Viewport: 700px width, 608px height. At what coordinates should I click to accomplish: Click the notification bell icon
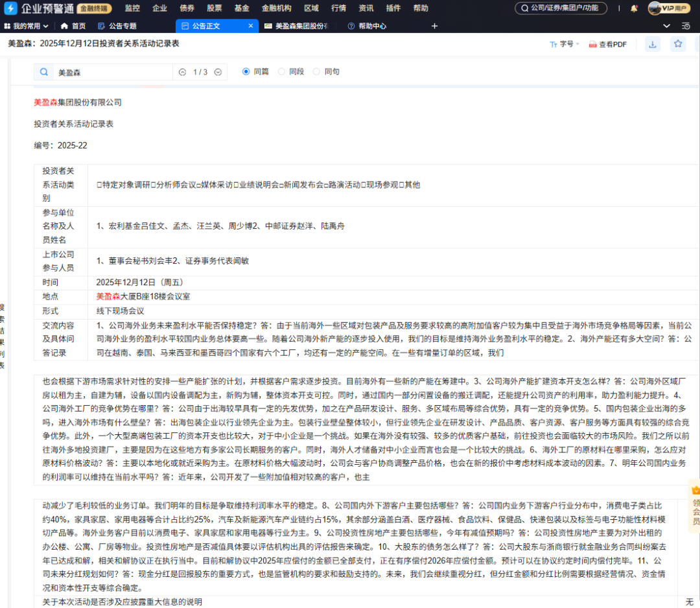634,8
